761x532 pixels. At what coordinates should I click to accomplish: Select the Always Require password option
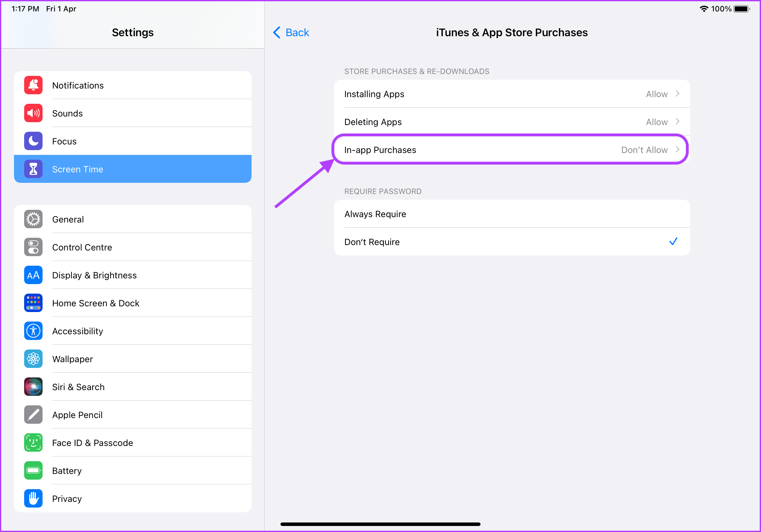[512, 214]
